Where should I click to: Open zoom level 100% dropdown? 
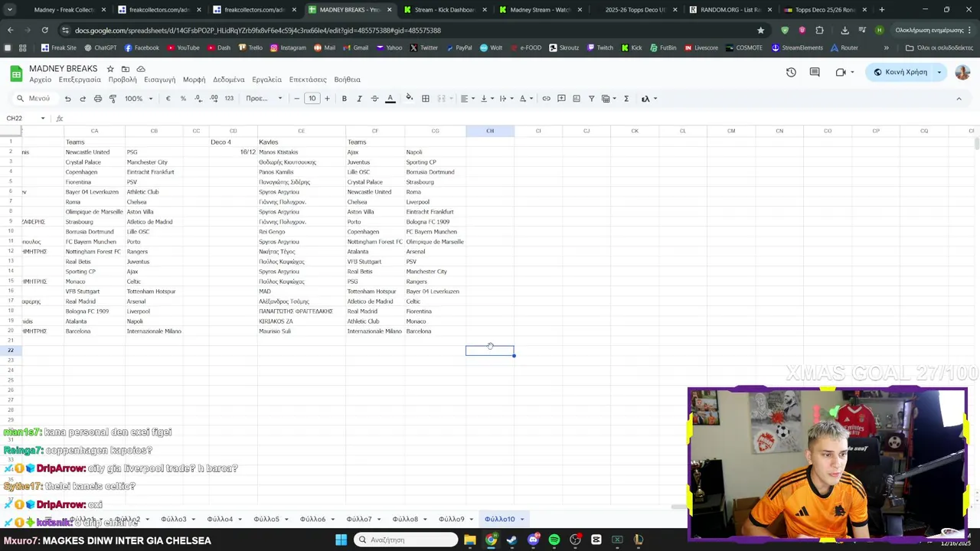pyautogui.click(x=139, y=99)
